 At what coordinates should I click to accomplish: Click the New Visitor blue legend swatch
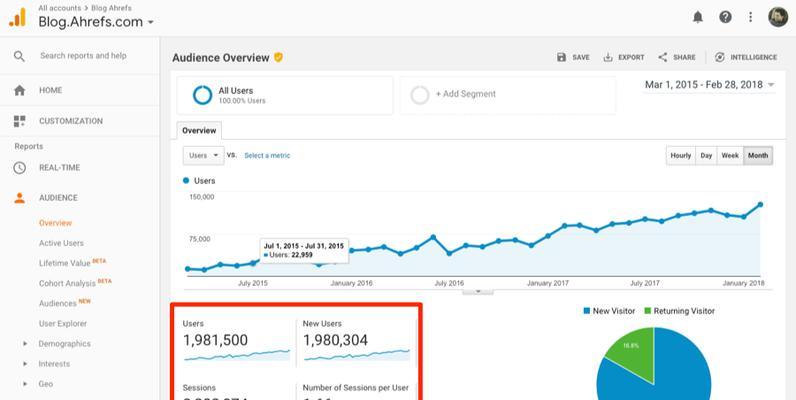(587, 311)
